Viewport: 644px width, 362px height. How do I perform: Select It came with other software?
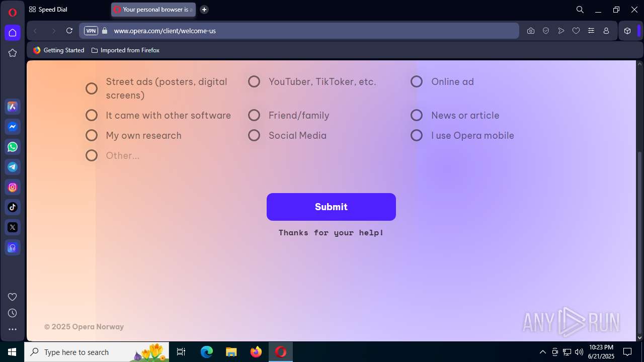[x=92, y=115]
